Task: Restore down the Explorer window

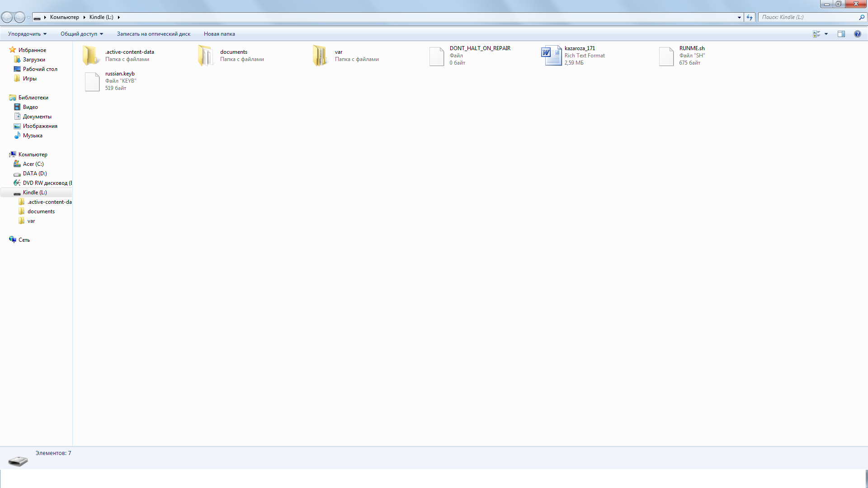Action: (838, 4)
